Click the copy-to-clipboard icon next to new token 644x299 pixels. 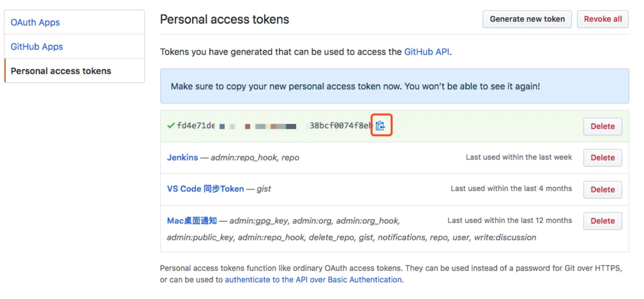(381, 125)
